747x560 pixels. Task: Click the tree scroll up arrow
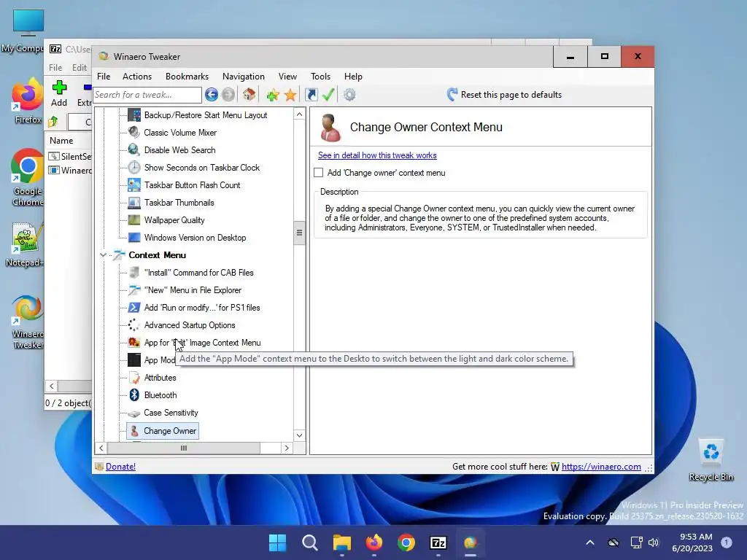(x=299, y=114)
